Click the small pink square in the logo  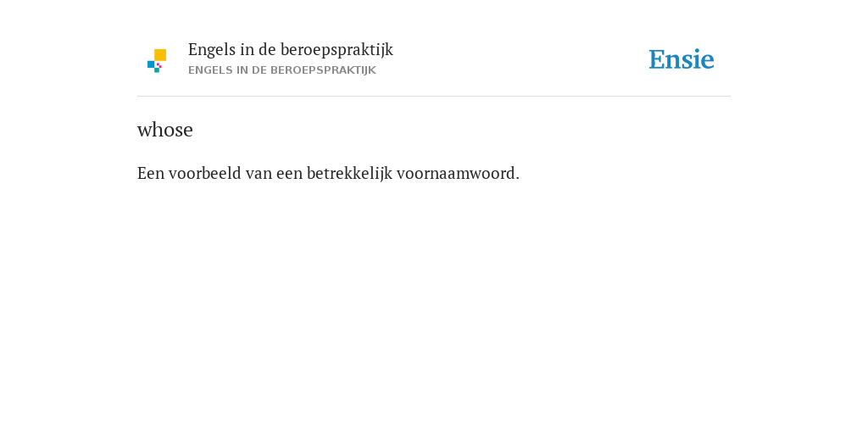[158, 64]
